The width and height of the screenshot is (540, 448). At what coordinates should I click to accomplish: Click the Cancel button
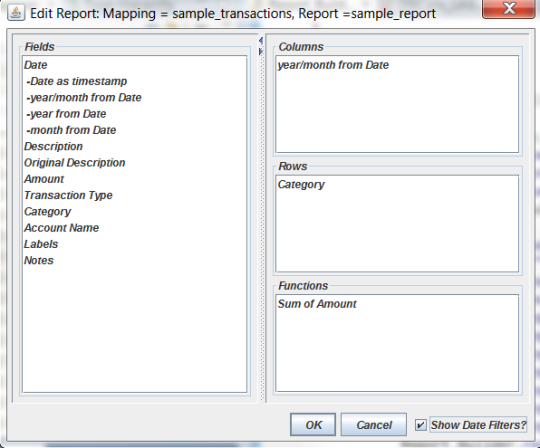[x=374, y=425]
